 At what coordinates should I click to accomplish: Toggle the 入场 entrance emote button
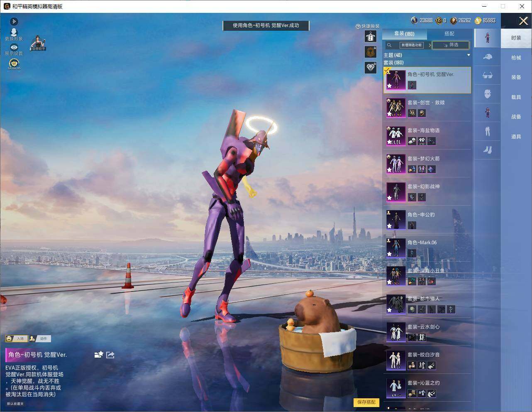coord(16,338)
